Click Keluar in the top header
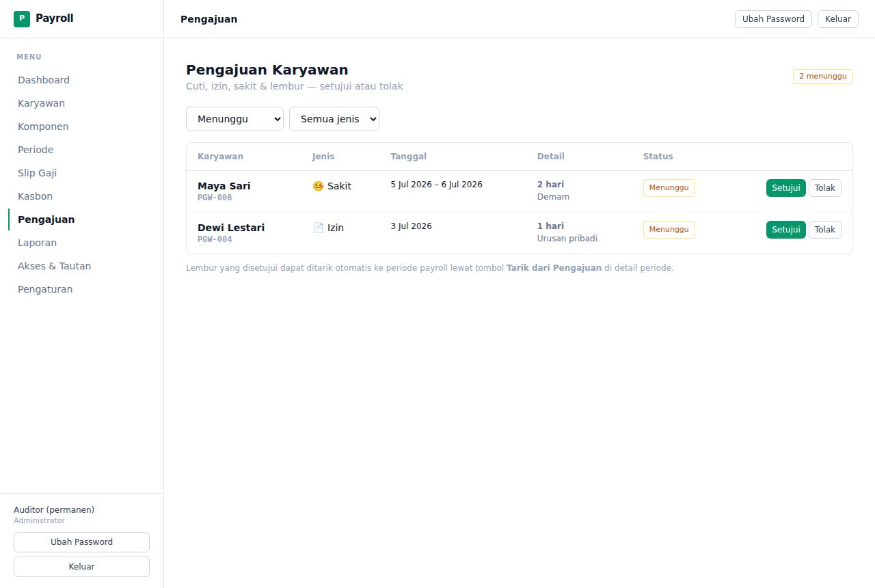 [x=838, y=19]
